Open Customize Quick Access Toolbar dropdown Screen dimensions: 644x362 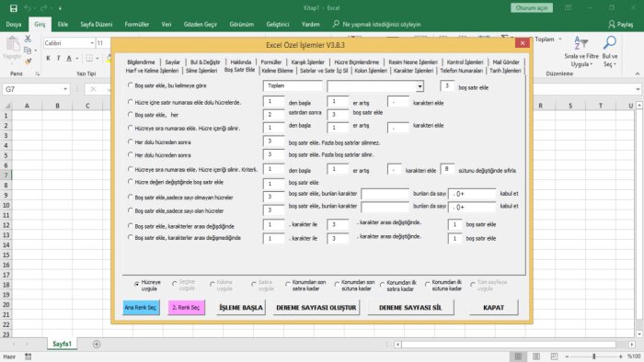click(60, 8)
